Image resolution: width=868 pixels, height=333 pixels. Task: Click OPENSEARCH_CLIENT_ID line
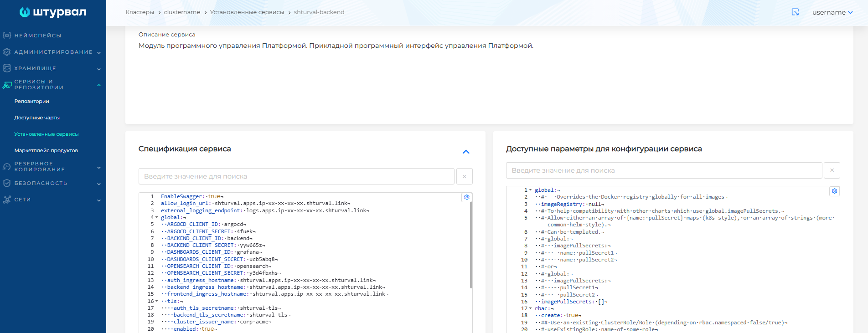216,266
